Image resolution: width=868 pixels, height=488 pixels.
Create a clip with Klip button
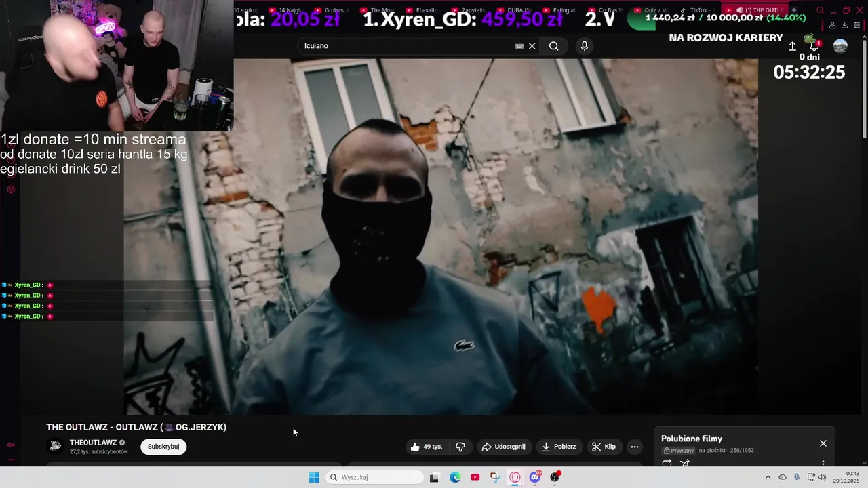[x=604, y=447]
